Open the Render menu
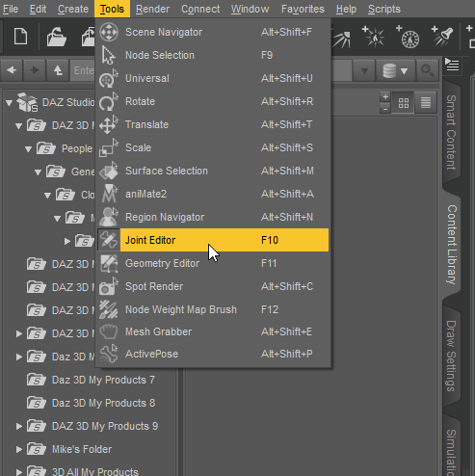 tap(152, 9)
